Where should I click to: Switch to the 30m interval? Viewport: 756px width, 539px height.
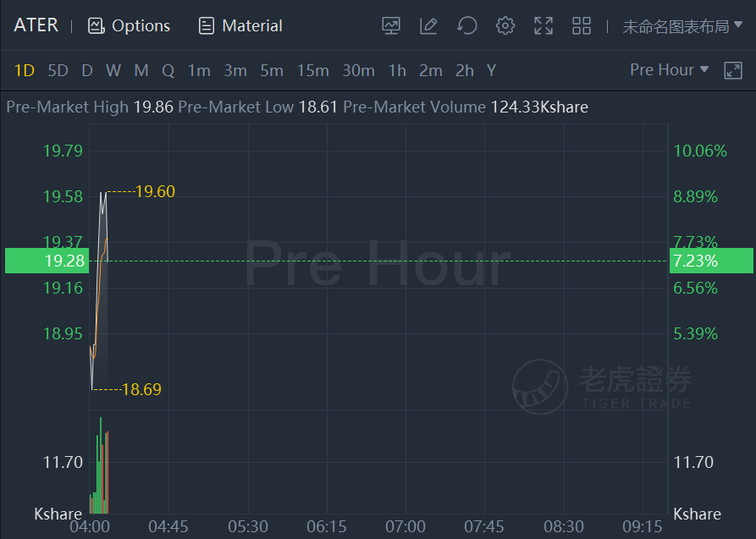tap(358, 71)
